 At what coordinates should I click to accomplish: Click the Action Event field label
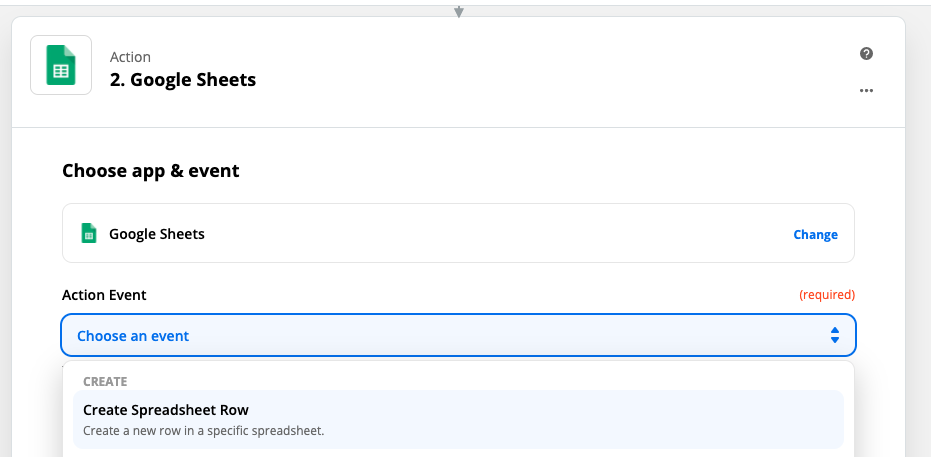[x=104, y=295]
